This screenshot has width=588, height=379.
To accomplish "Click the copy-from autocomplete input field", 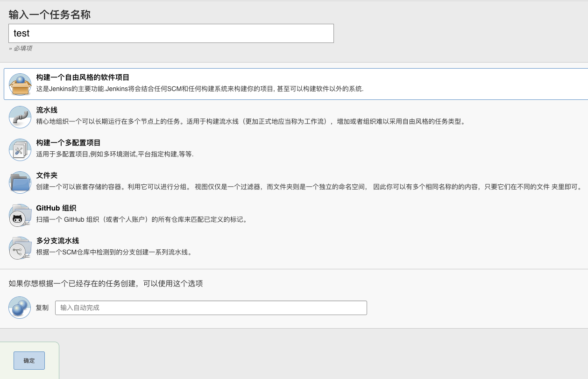I will 211,308.
